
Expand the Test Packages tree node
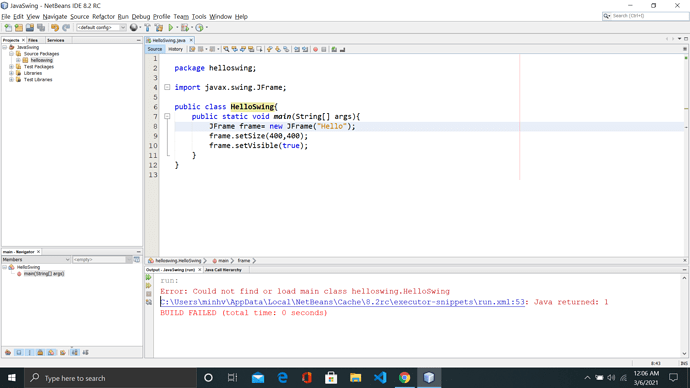(x=11, y=67)
